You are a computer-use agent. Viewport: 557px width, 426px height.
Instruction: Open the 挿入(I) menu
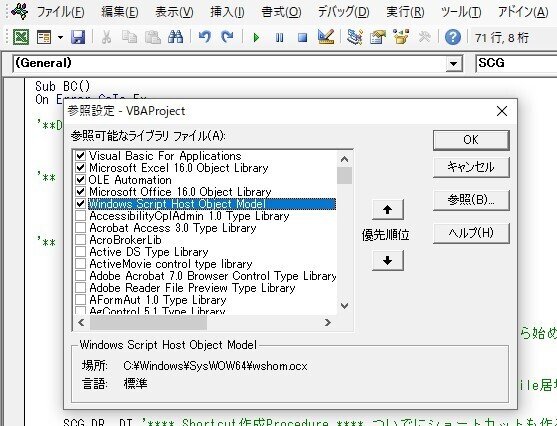point(227,12)
